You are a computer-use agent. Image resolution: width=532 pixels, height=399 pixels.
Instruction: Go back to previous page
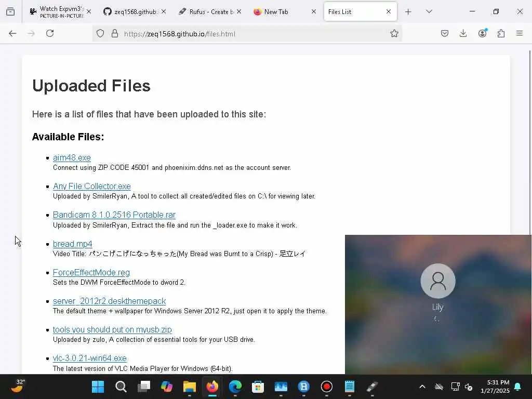(x=12, y=33)
